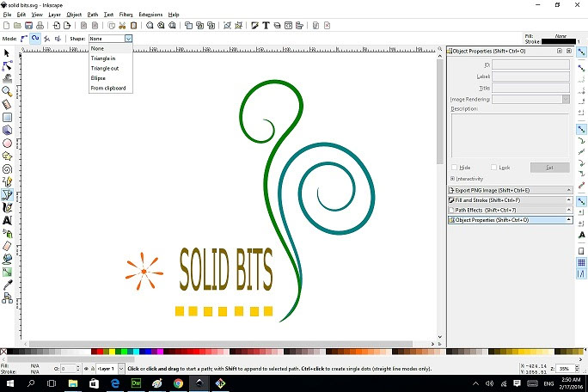
Task: Select the Diagram Connector tool
Action: [7, 297]
